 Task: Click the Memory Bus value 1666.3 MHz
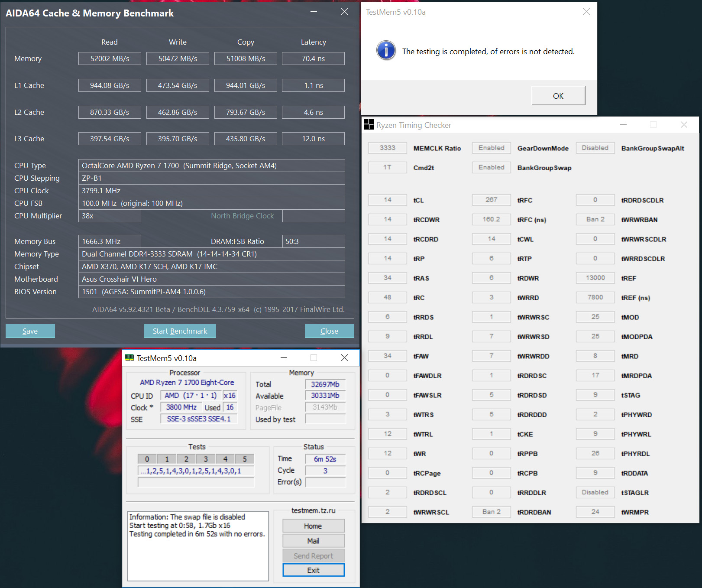coord(110,241)
